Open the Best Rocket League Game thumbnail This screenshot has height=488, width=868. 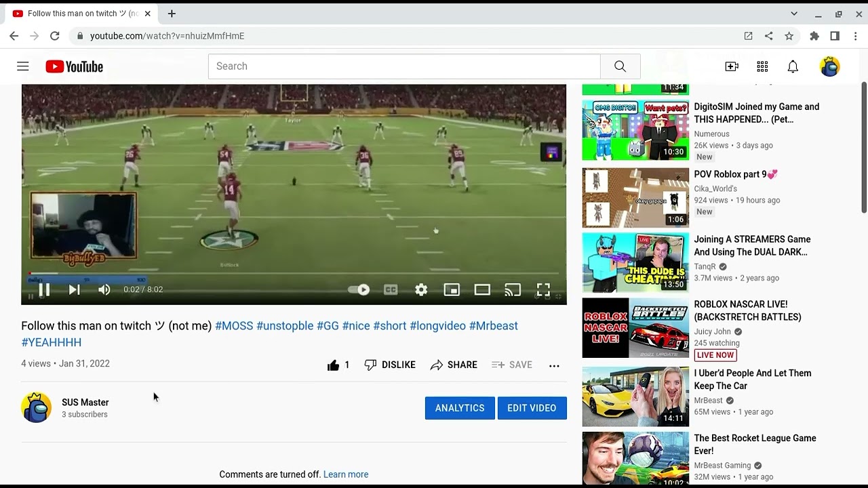click(635, 459)
